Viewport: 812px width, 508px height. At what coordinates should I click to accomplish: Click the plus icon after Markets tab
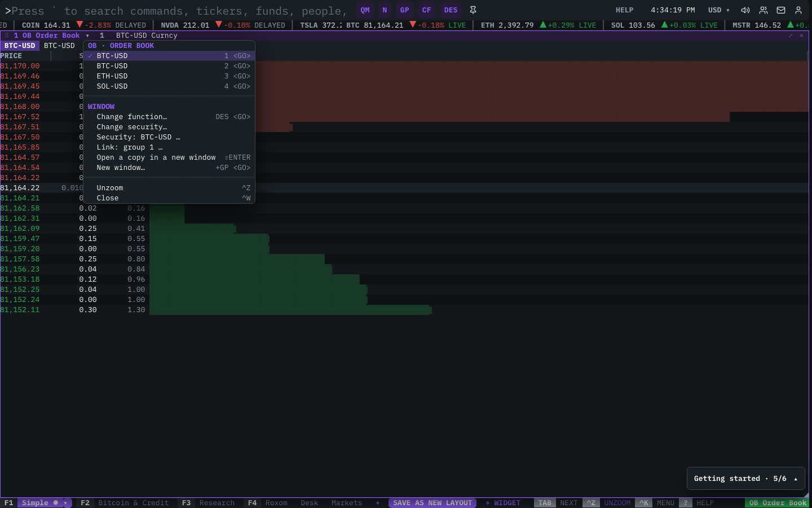[x=378, y=503]
